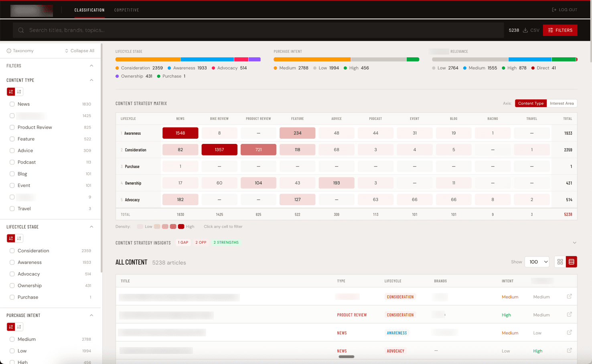Download results using the CSV icon
Image resolution: width=592 pixels, height=364 pixels.
click(x=526, y=30)
